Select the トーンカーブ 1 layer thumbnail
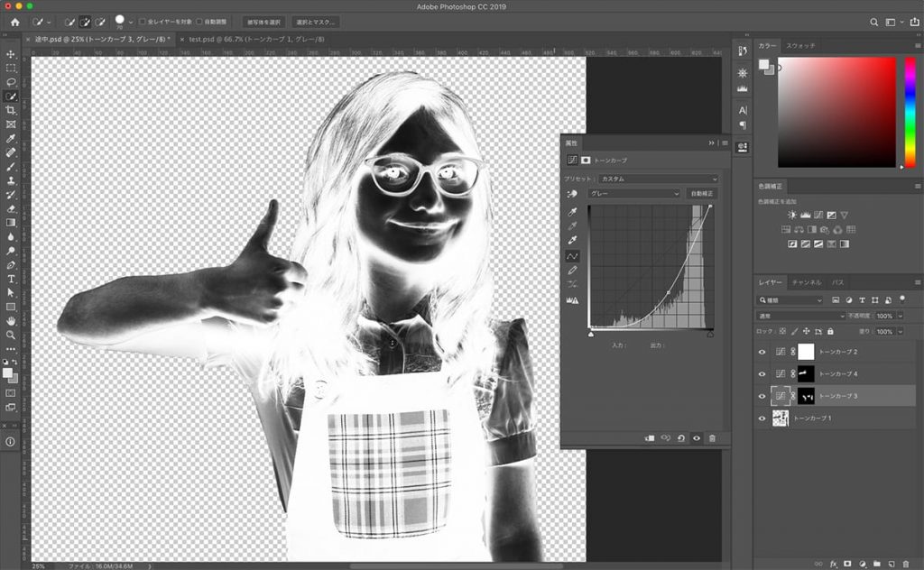Viewport: 924px width, 570px height. tap(781, 418)
